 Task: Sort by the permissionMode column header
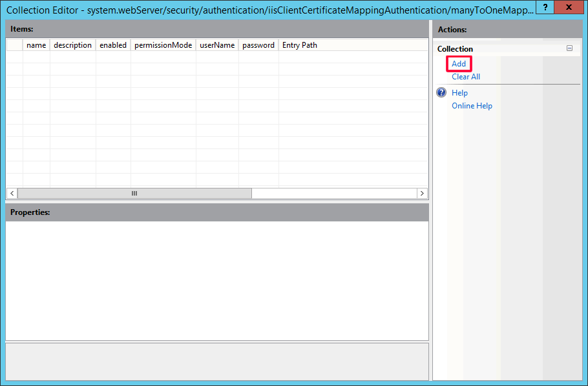tap(163, 45)
